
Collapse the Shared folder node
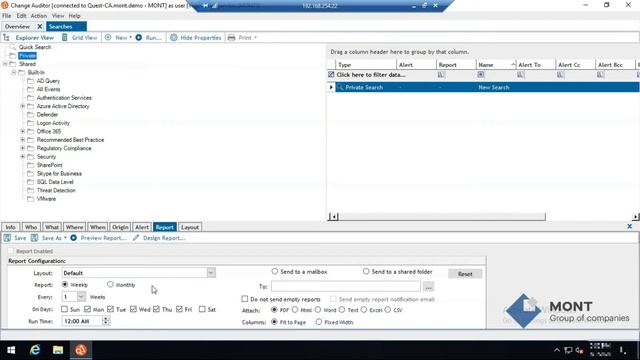click(x=5, y=64)
